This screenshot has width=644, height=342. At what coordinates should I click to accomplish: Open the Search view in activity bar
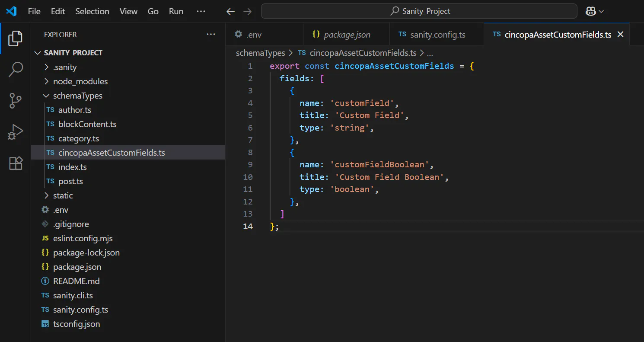coord(16,70)
